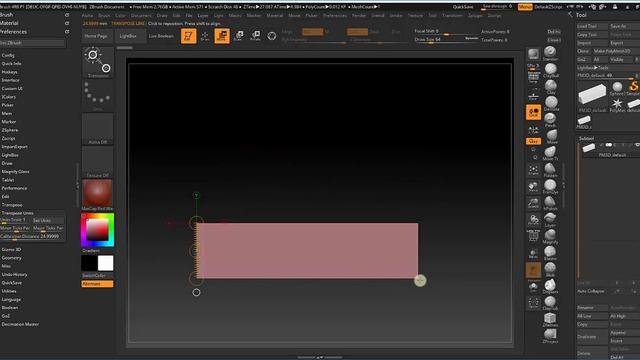Viewport: 640px width, 360px height.
Task: Click the Append subtool button
Action: (x=625, y=333)
